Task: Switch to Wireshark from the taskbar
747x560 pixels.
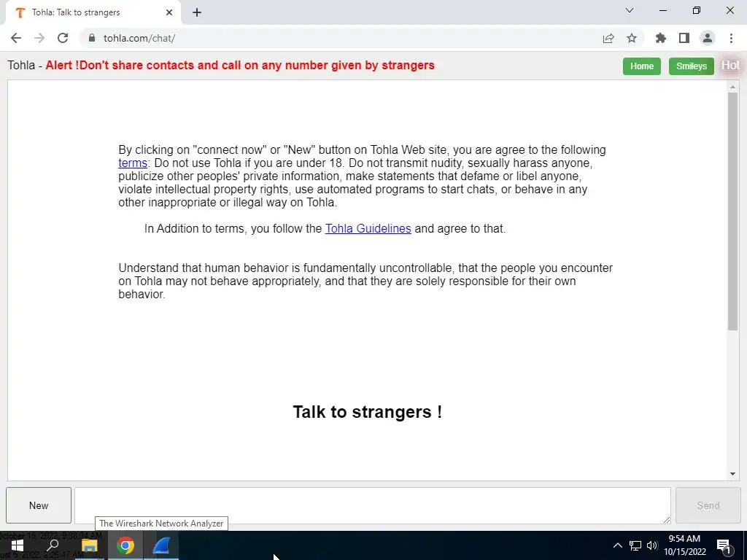Action: (x=161, y=545)
